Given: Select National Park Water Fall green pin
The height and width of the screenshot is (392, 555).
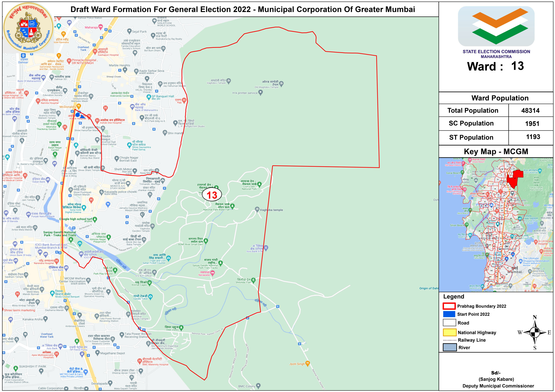Looking at the screenshot, I should coord(232,206).
